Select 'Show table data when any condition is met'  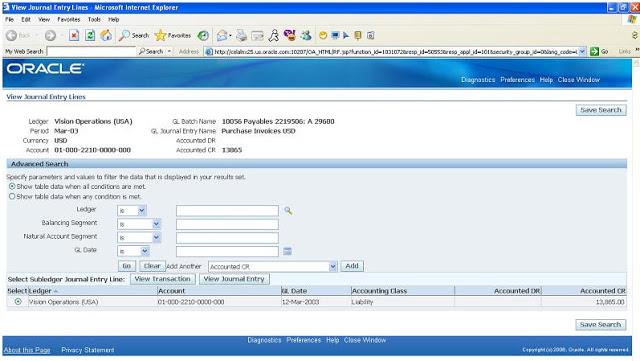click(x=12, y=196)
